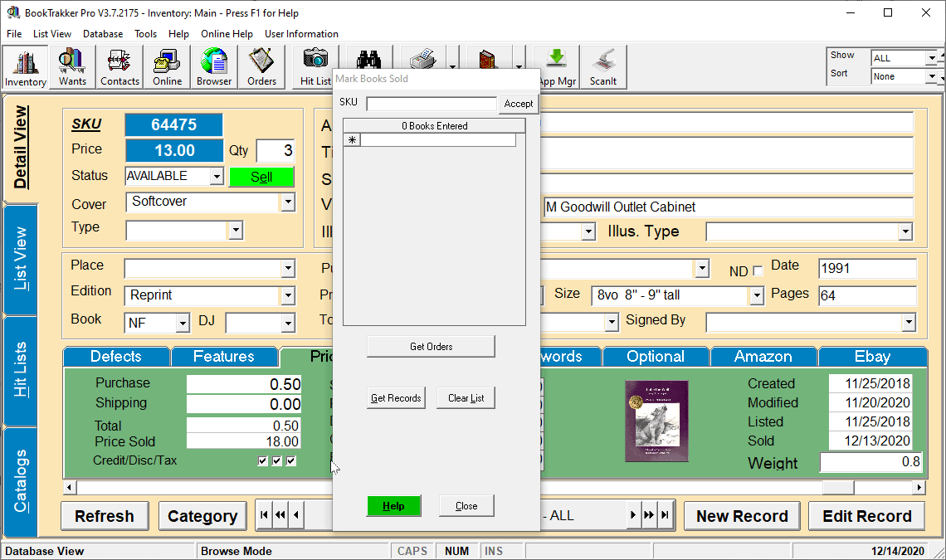
Task: Toggle the first Credit/Disc/Tax checkbox
Action: tap(262, 461)
